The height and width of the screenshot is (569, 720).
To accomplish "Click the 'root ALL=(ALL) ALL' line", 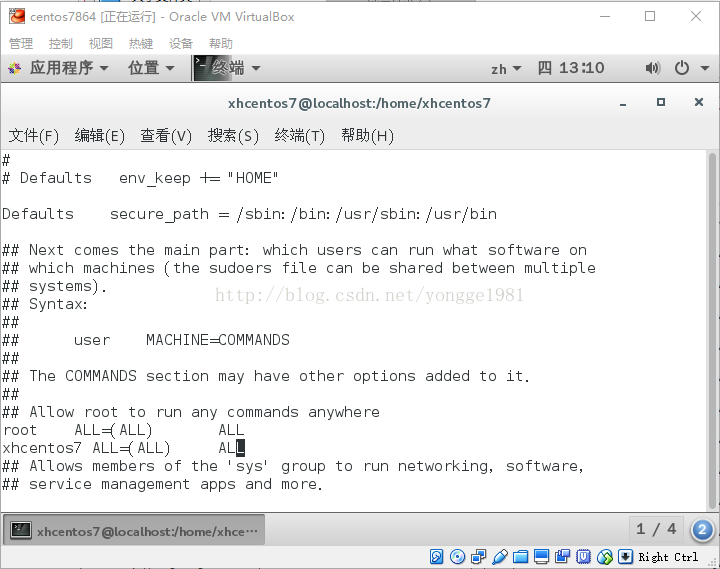I will point(123,430).
